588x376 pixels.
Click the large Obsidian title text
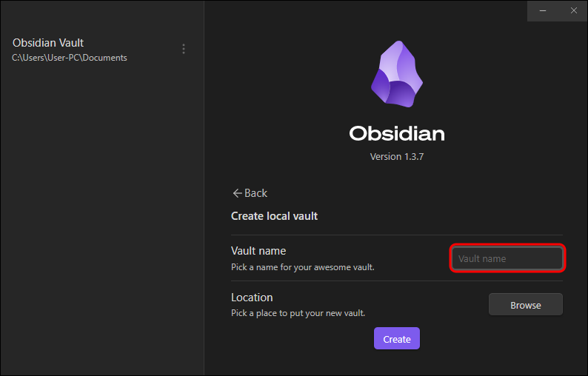pyautogui.click(x=397, y=134)
